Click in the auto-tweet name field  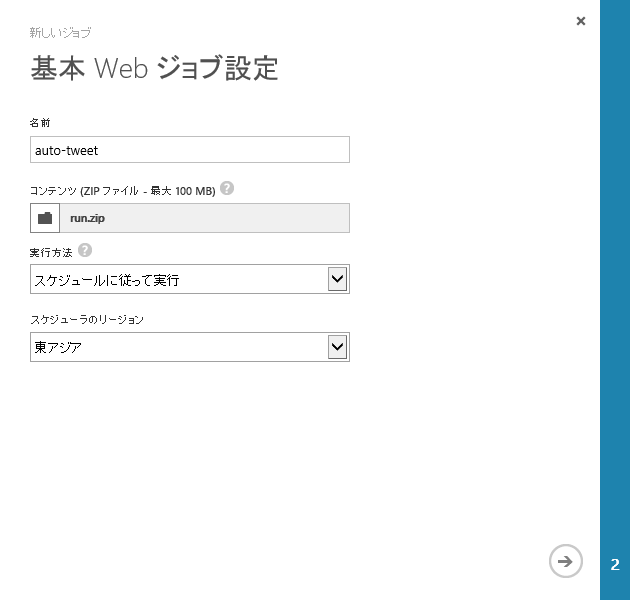click(190, 150)
